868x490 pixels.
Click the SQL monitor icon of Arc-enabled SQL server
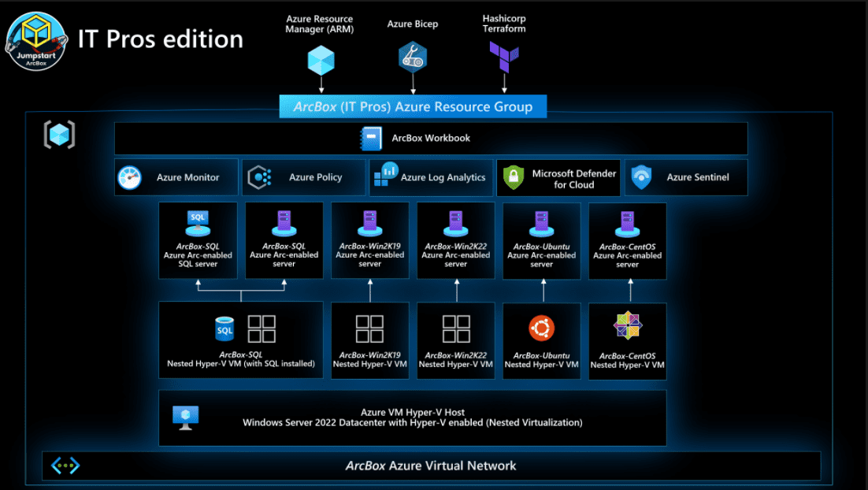click(198, 223)
